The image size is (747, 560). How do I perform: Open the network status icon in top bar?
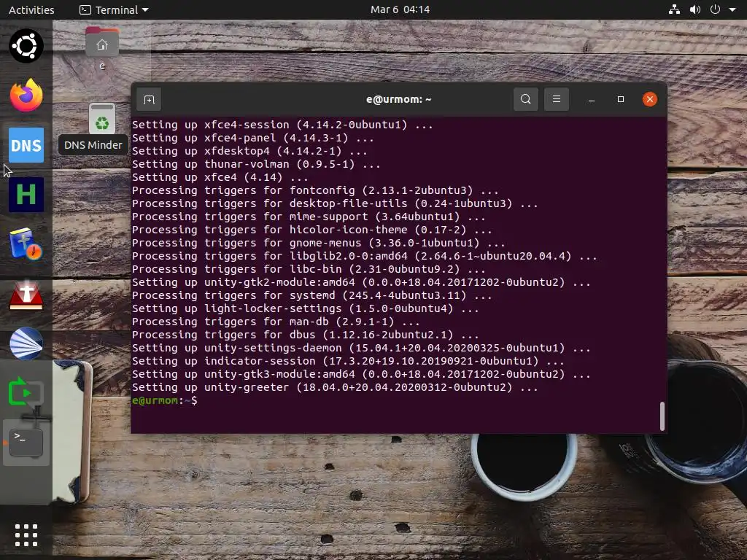(674, 9)
